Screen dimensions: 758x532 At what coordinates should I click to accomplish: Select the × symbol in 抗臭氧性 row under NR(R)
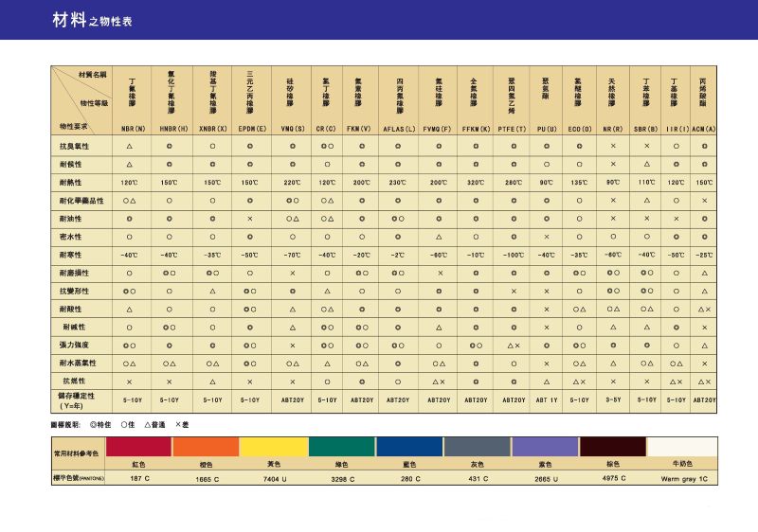pyautogui.click(x=613, y=147)
